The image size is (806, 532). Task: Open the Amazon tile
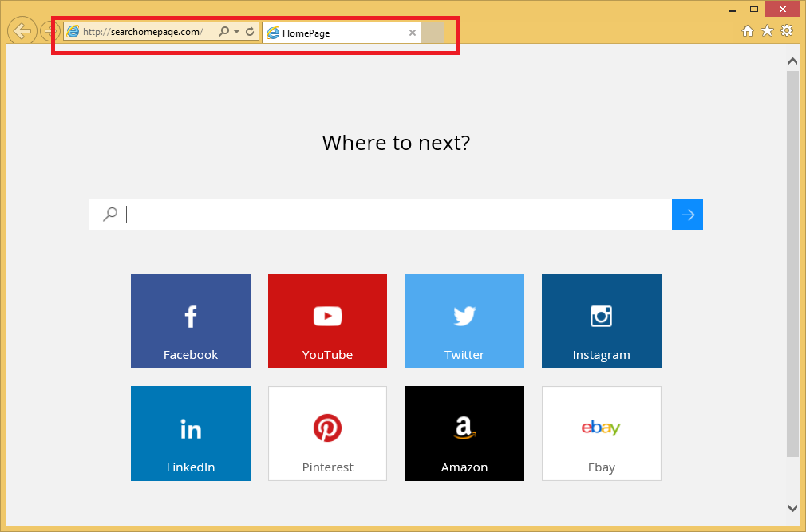coord(464,433)
